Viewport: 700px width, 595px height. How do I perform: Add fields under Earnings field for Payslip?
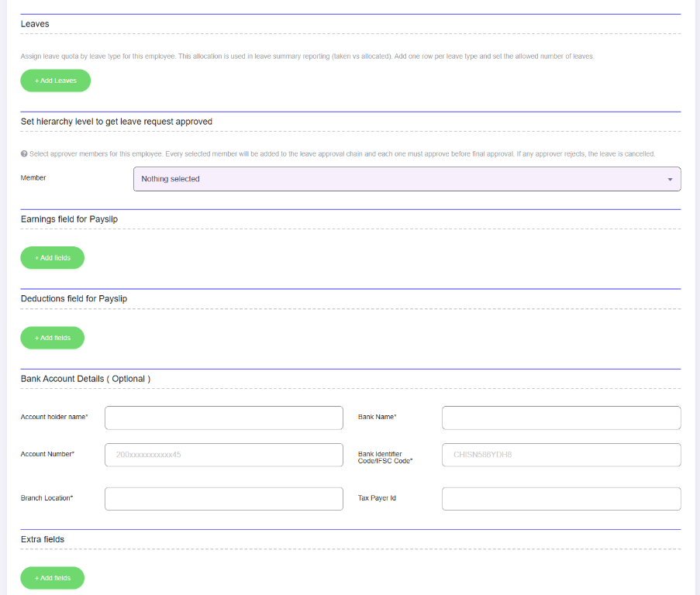pyautogui.click(x=52, y=258)
